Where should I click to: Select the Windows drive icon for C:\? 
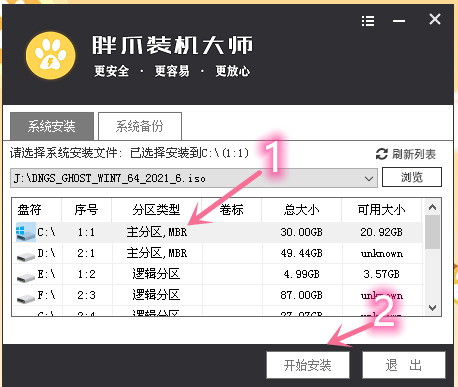coord(26,232)
